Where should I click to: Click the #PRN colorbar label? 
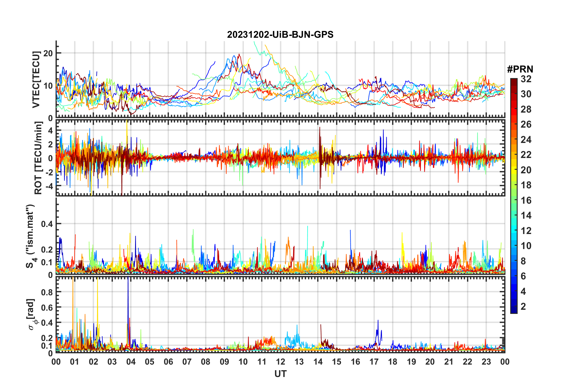(520, 69)
